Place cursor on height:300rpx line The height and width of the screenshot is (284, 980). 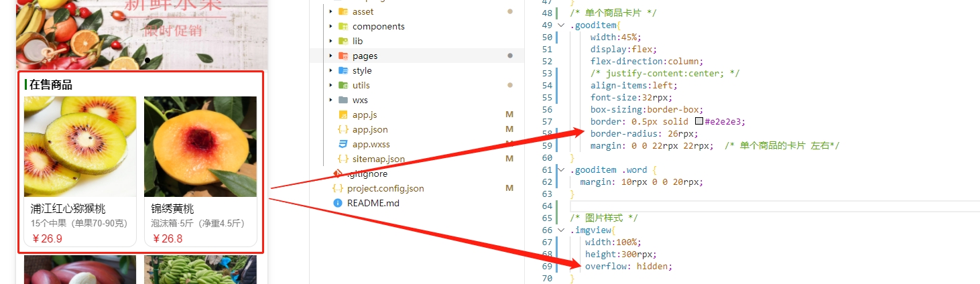tap(621, 255)
